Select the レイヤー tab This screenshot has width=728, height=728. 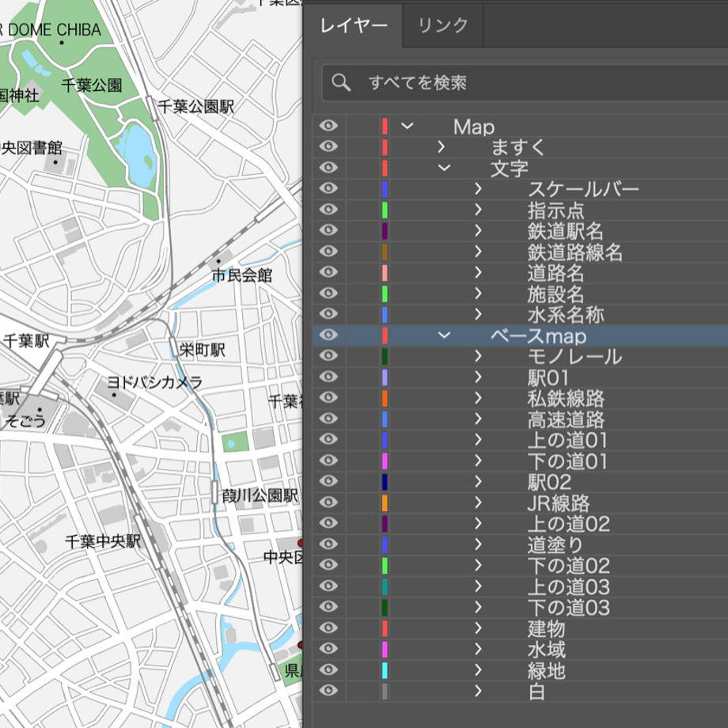tap(354, 25)
